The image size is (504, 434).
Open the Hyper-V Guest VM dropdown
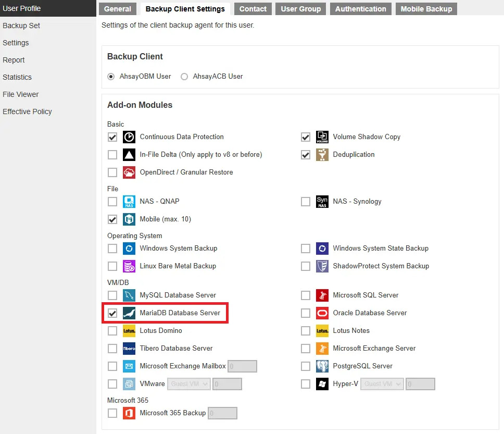382,384
